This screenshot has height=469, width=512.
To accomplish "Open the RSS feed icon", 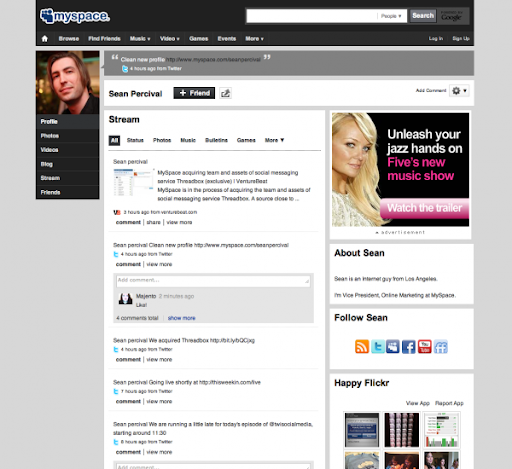I will [x=362, y=347].
